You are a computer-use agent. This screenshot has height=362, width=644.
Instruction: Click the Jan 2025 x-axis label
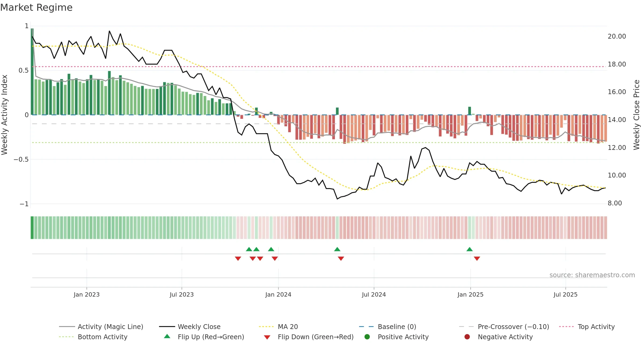click(x=470, y=295)
